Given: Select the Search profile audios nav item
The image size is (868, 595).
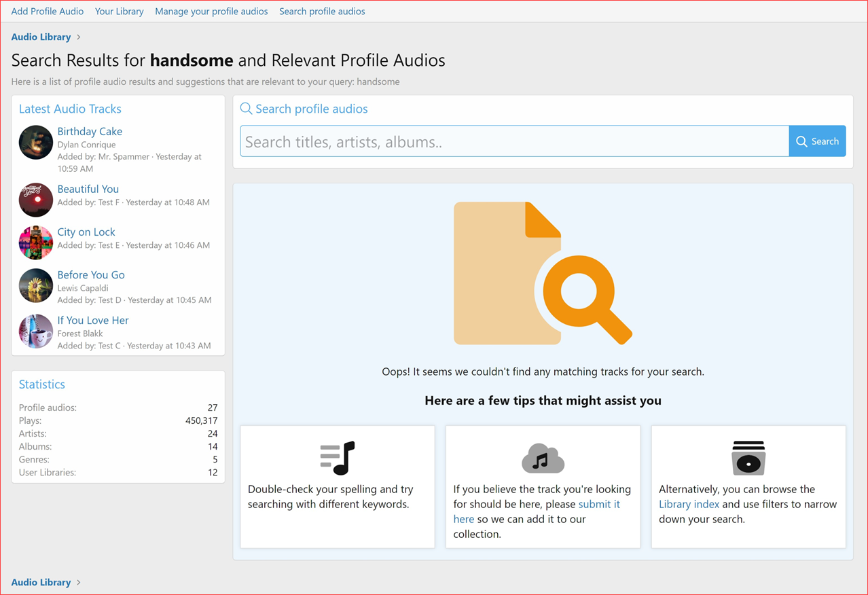Looking at the screenshot, I should pyautogui.click(x=322, y=11).
